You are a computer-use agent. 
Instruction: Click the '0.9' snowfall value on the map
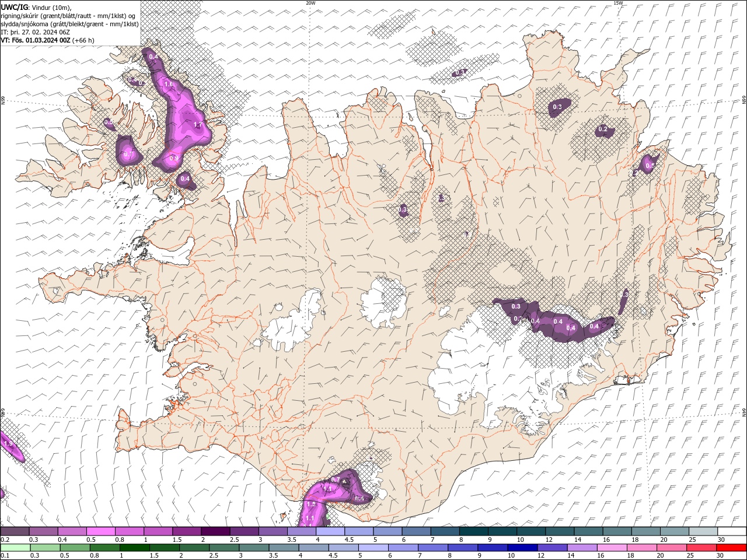click(173, 158)
